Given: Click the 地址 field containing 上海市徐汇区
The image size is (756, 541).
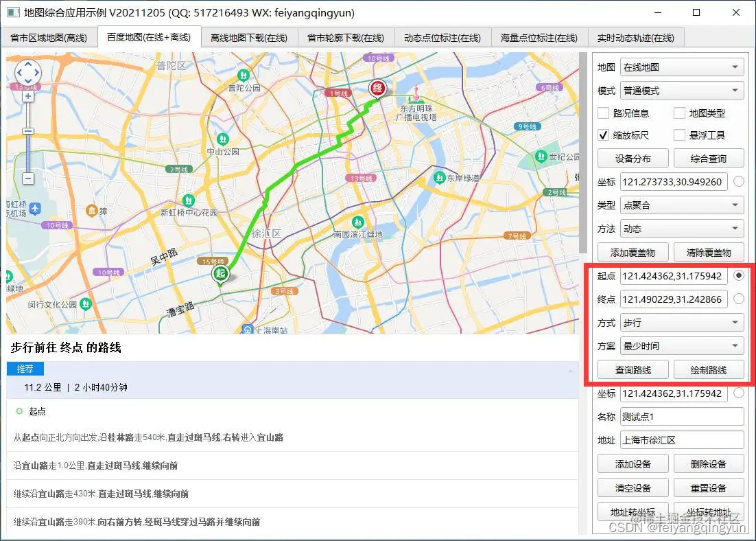Looking at the screenshot, I should 682,440.
